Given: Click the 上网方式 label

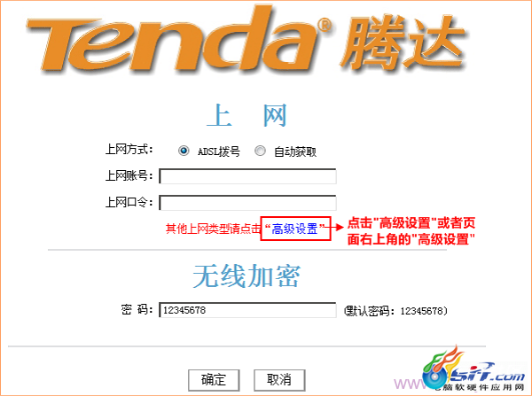Looking at the screenshot, I should click(129, 149).
